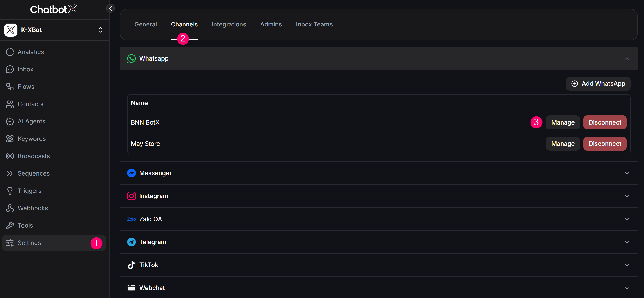This screenshot has width=644, height=298.
Task: Go to Inbox page
Action: pyautogui.click(x=54, y=69)
